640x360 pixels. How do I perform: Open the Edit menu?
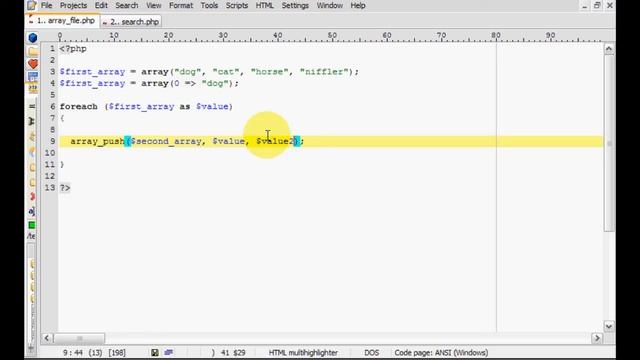101,6
